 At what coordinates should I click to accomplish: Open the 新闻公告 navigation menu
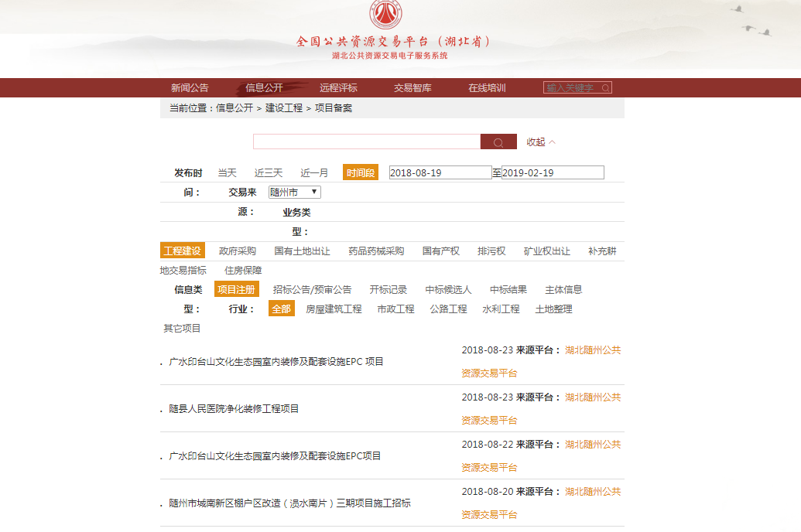point(190,88)
